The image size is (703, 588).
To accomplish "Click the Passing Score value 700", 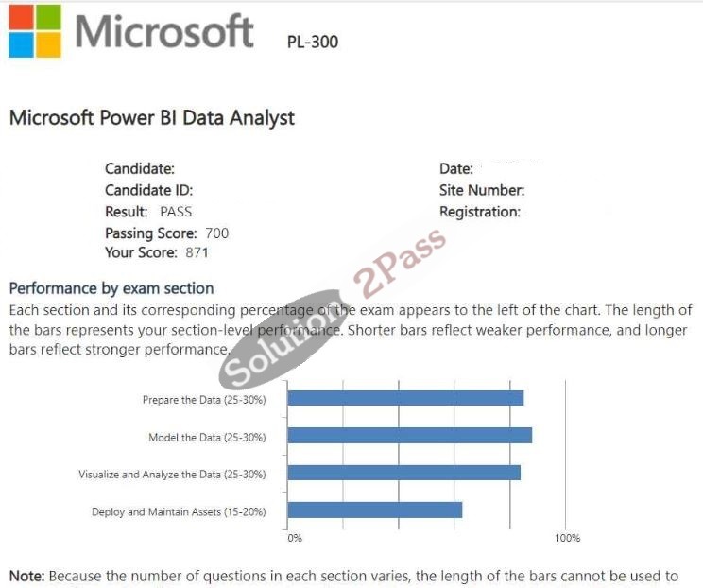I will tap(217, 233).
